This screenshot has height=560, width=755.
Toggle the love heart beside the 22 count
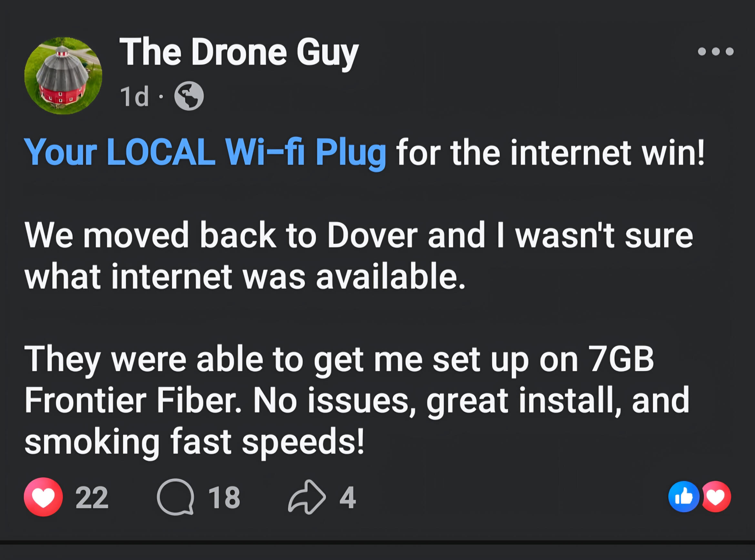click(43, 497)
